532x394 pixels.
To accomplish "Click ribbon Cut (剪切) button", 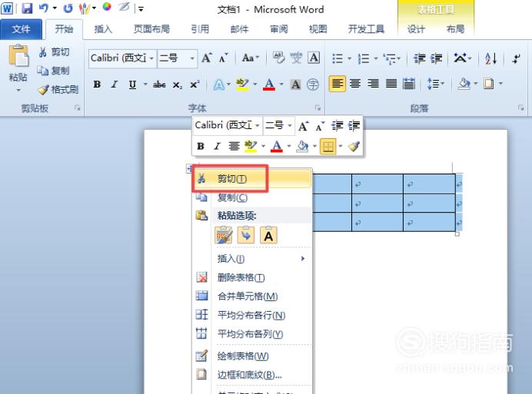I will tap(55, 52).
